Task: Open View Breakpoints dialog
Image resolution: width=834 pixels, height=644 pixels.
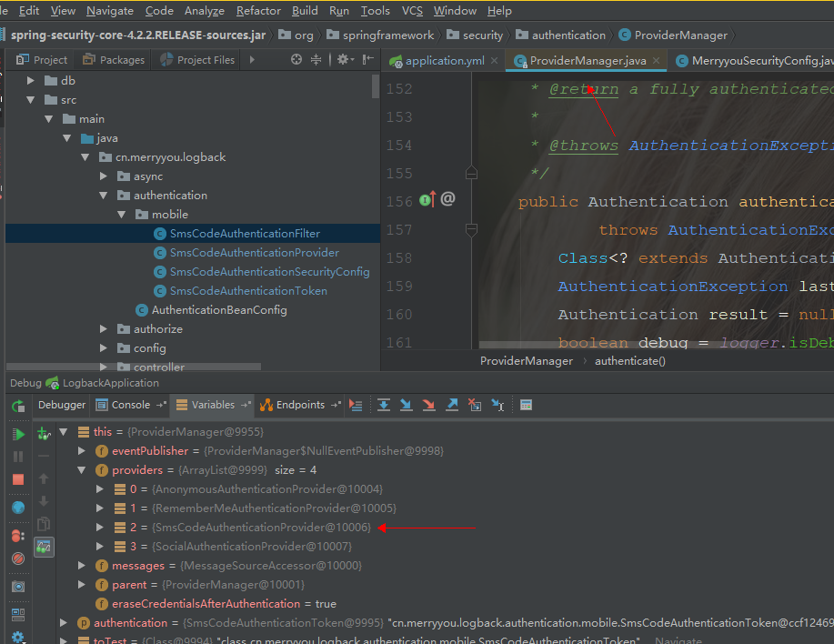Action: [18, 536]
